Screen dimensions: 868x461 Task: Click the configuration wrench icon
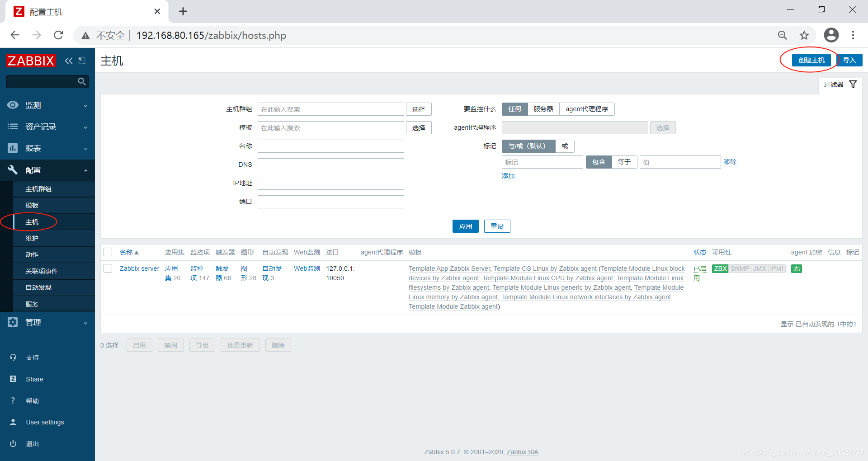pyautogui.click(x=13, y=169)
